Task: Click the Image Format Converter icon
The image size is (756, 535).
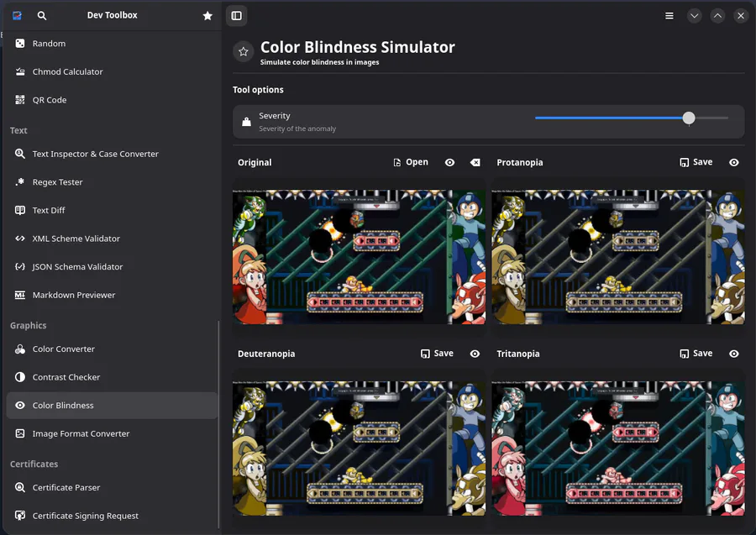Action: 20,433
